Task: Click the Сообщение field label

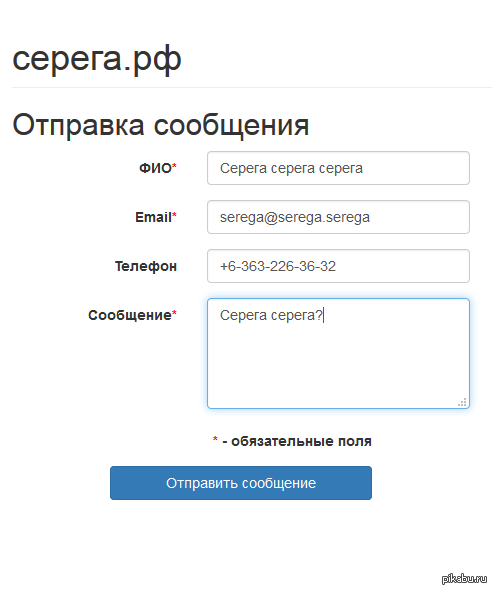Action: pos(132,315)
